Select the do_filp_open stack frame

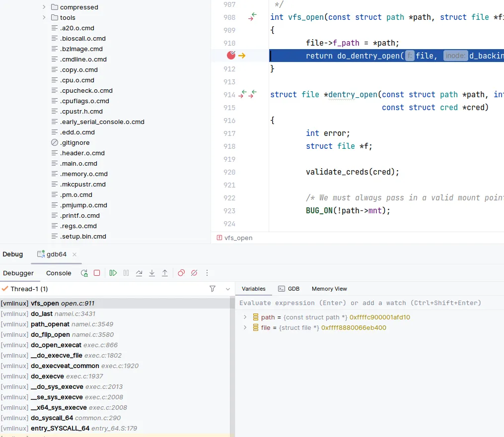[x=115, y=335]
